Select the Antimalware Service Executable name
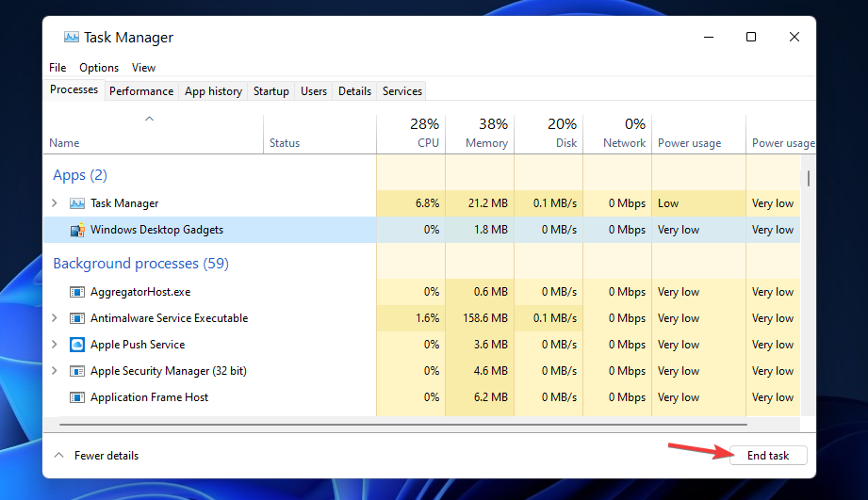The width and height of the screenshot is (868, 500). 170,318
